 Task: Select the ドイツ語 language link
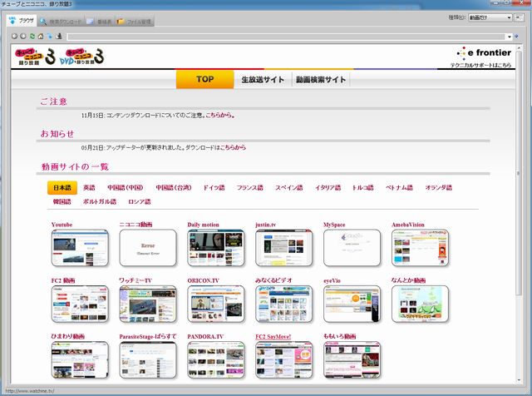point(214,187)
